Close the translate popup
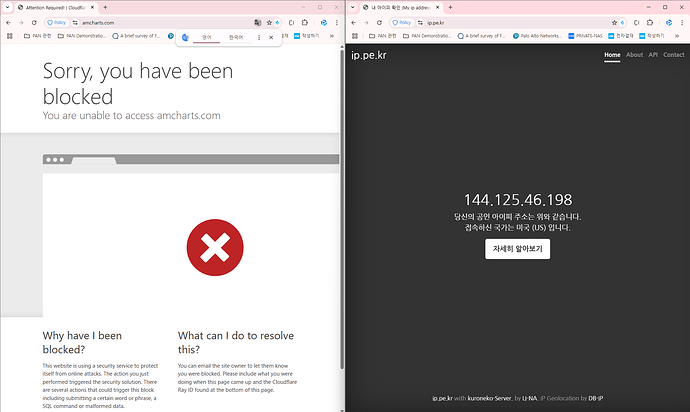 pos(271,37)
